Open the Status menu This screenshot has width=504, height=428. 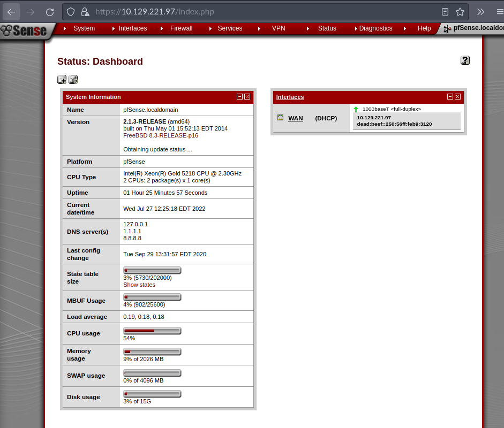327,28
